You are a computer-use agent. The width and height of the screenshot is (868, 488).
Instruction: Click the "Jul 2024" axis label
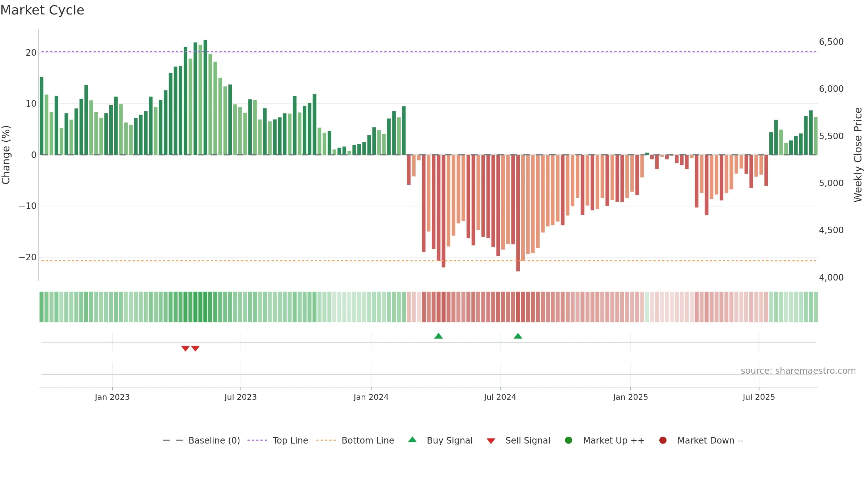click(x=500, y=397)
